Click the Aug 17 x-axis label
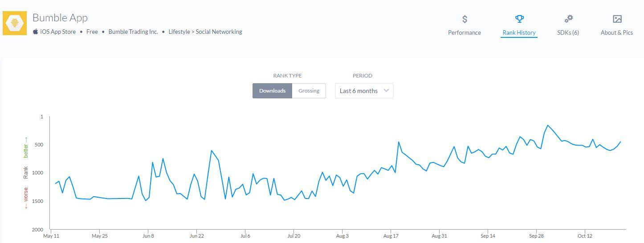The width and height of the screenshot is (644, 243). tap(391, 236)
